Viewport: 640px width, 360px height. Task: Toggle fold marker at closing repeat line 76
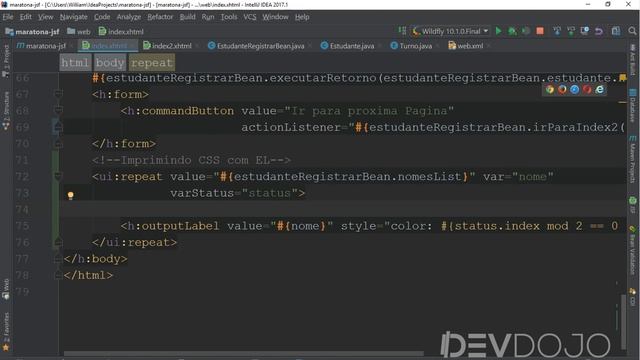(58, 242)
